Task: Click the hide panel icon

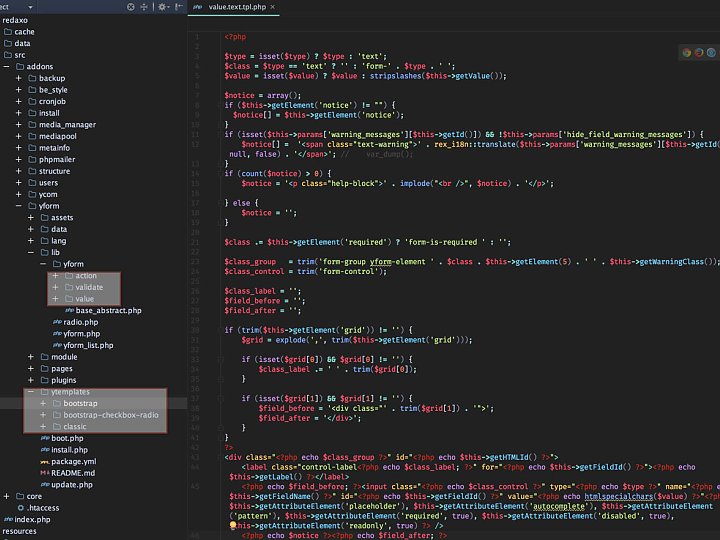Action: (177, 7)
